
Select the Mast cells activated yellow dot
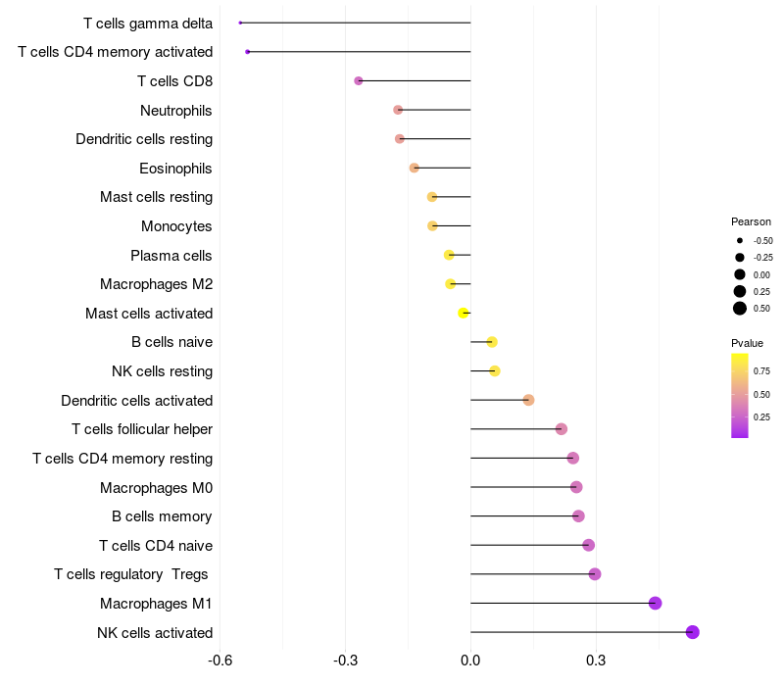pos(463,313)
